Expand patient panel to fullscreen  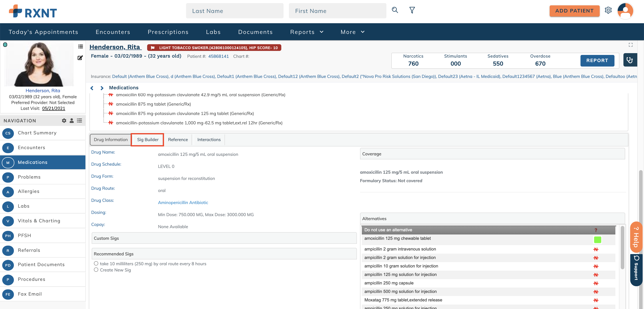pos(631,45)
